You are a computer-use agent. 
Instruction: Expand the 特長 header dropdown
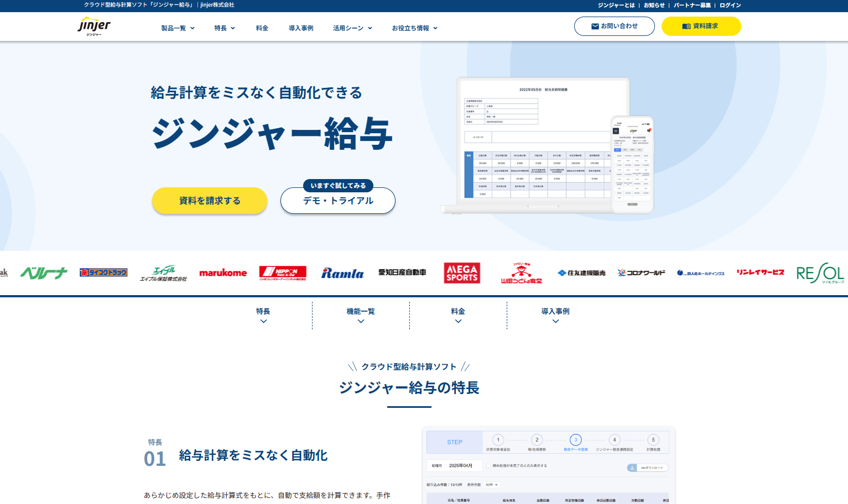click(225, 28)
